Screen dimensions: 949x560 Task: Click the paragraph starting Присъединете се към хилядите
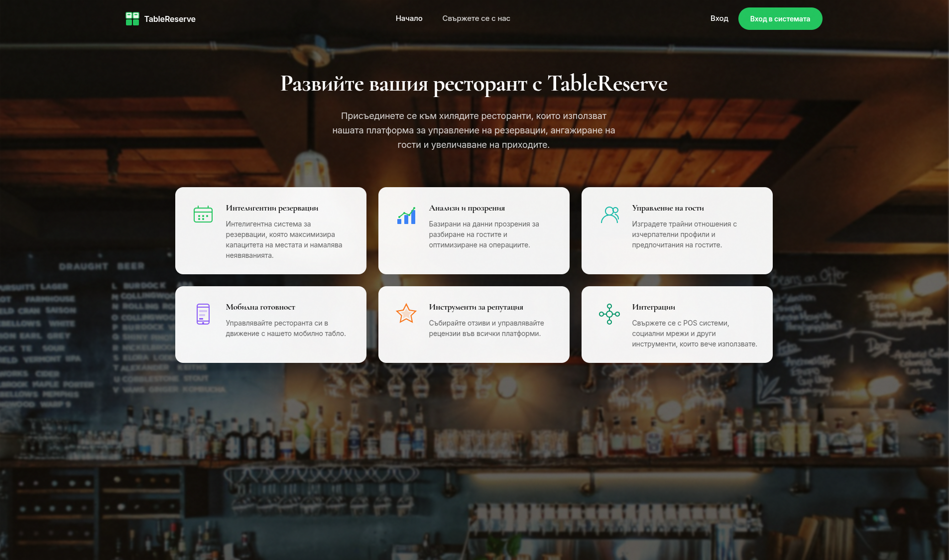click(x=474, y=130)
